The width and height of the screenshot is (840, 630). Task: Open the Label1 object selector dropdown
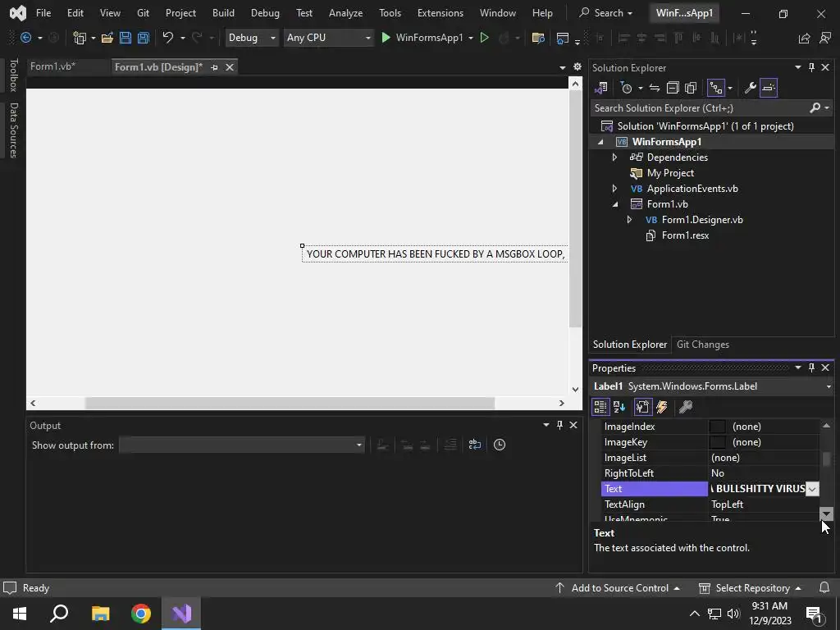tap(829, 386)
